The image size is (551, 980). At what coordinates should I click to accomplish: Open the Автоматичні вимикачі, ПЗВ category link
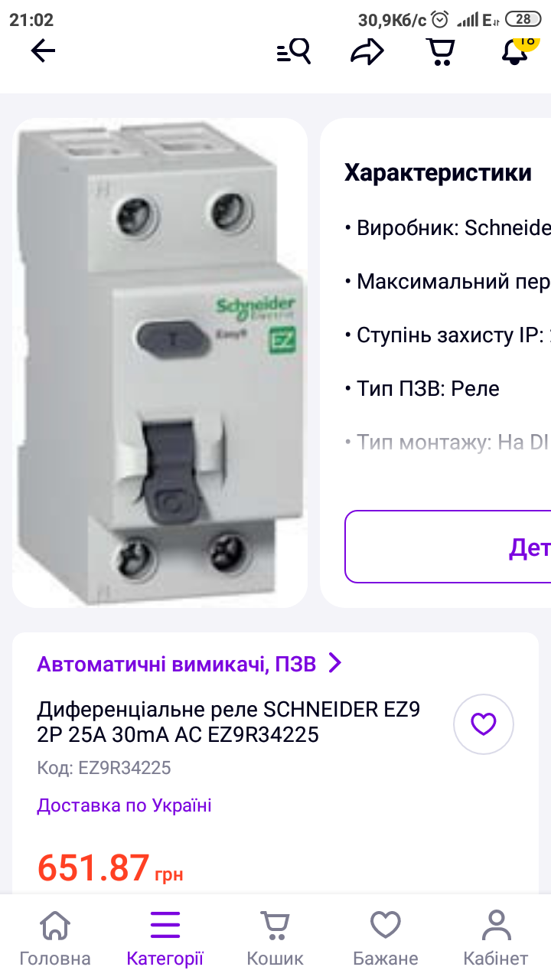(177, 664)
